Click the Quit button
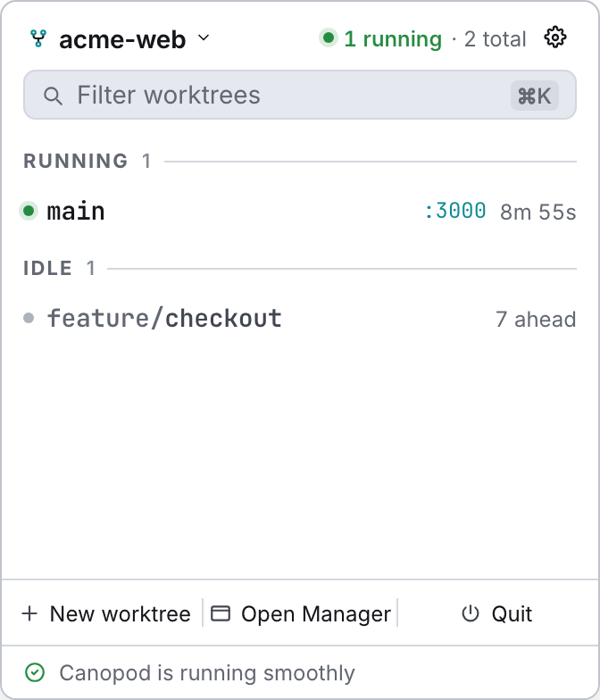The height and width of the screenshot is (700, 600). tap(496, 613)
